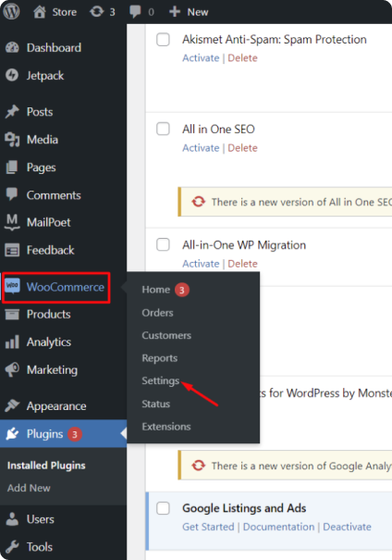The image size is (392, 560).
Task: Check the Google Listings and Ads checkbox
Action: tap(163, 508)
